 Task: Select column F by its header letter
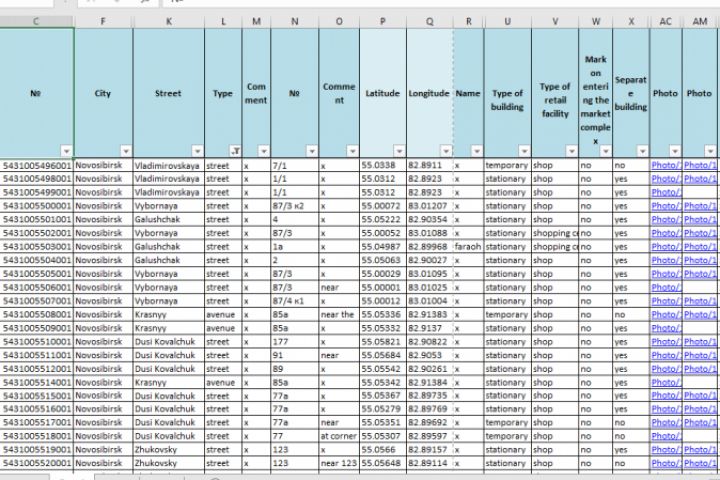103,22
